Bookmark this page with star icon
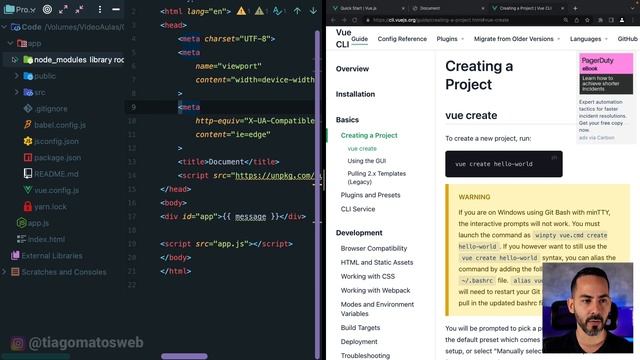This screenshot has height=360, width=640. coord(587,20)
